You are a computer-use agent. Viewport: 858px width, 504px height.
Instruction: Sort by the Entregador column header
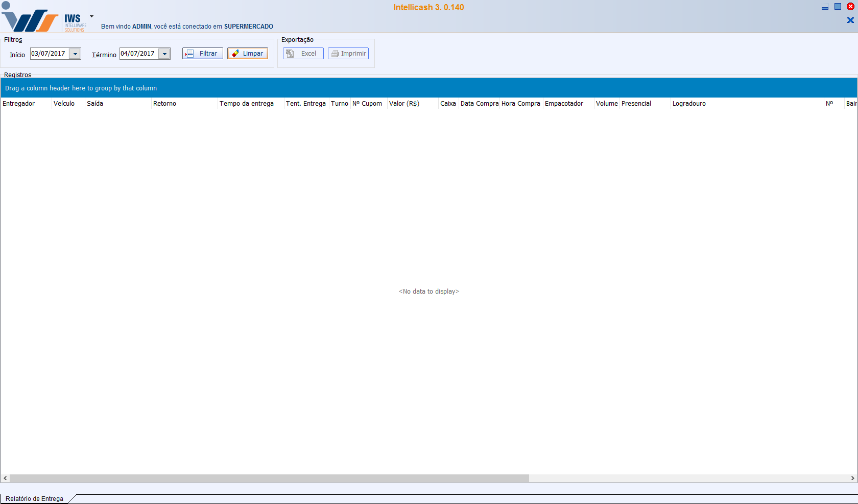click(x=19, y=104)
